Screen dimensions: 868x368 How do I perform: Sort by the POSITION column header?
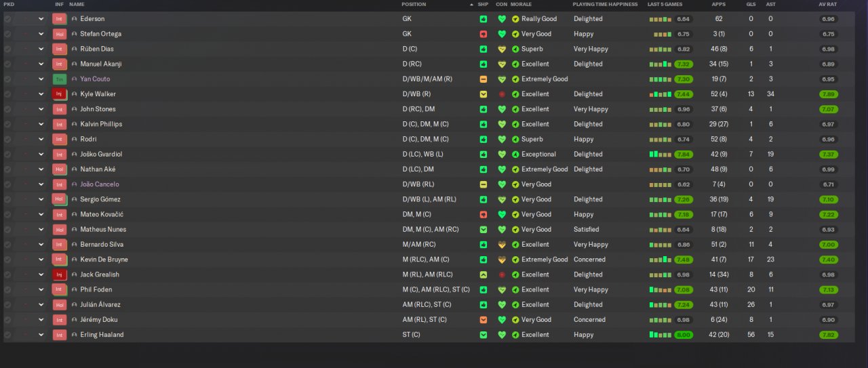414,4
